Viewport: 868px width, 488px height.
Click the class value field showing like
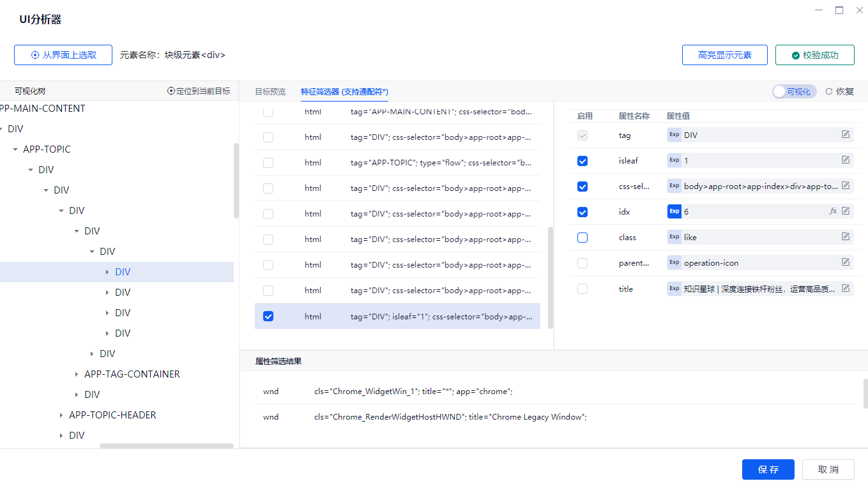click(x=761, y=237)
